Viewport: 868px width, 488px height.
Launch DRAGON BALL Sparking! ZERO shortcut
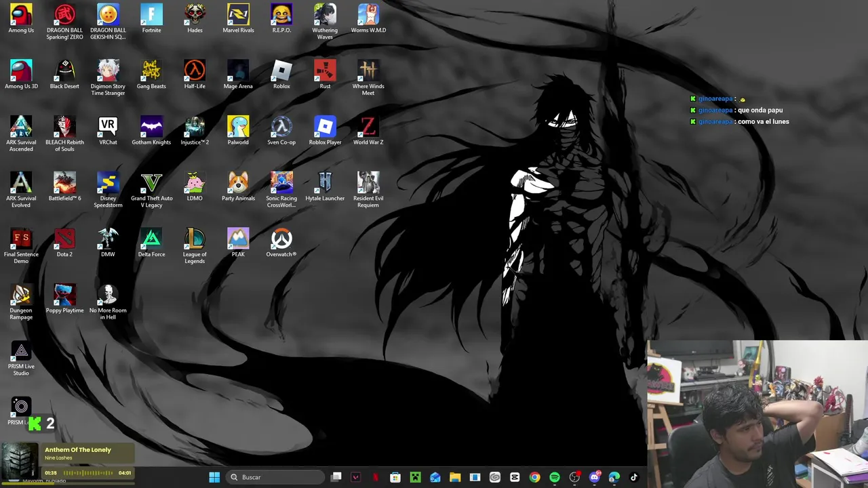click(x=64, y=22)
